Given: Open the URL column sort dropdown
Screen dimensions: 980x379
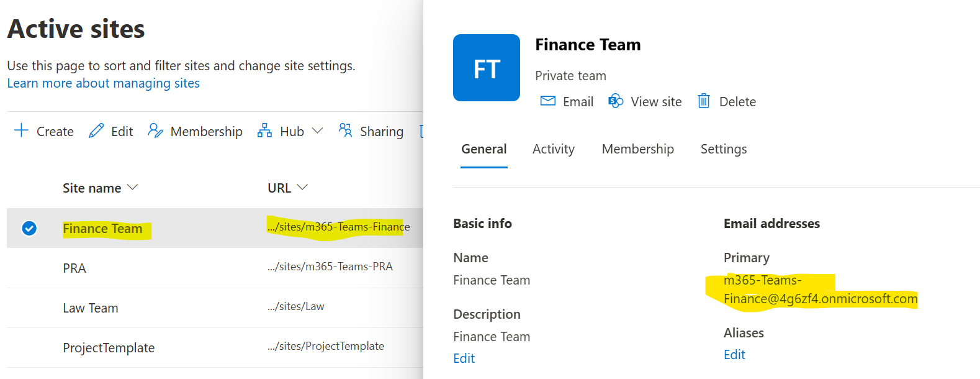Looking at the screenshot, I should 302,188.
